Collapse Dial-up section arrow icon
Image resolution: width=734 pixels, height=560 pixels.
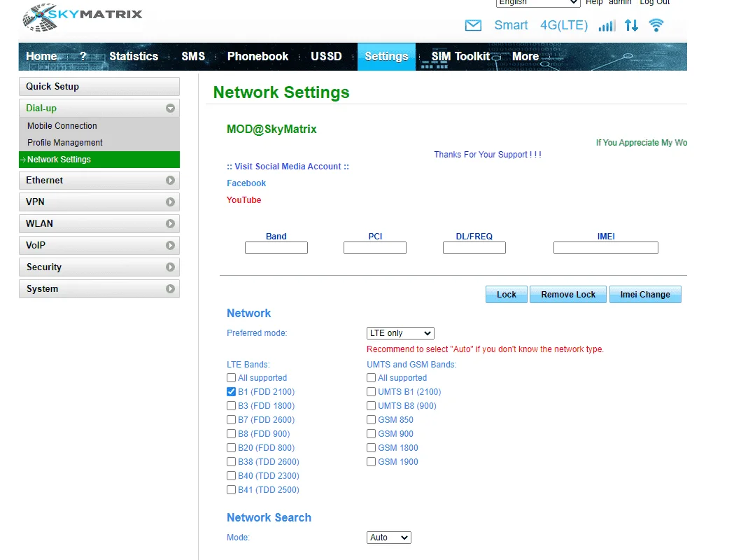coord(171,108)
